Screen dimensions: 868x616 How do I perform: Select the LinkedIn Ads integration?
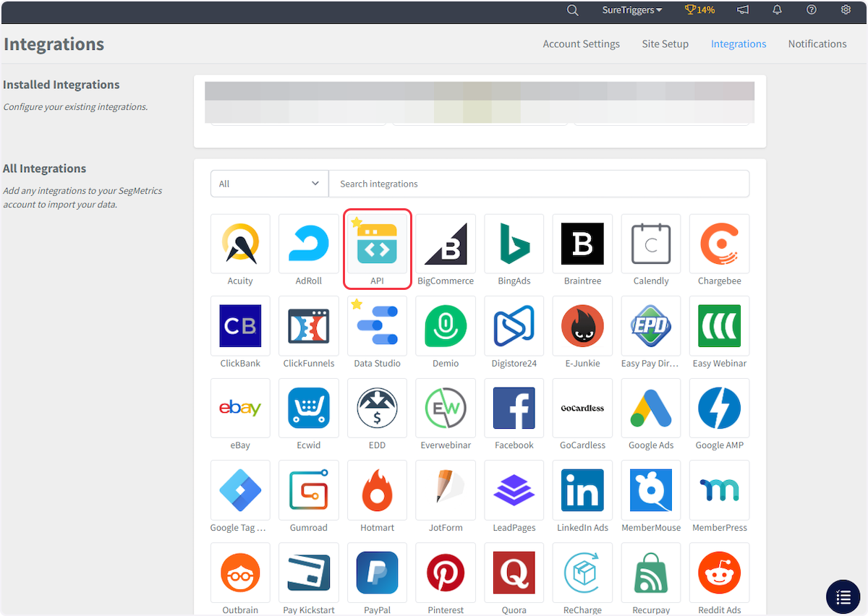[582, 490]
